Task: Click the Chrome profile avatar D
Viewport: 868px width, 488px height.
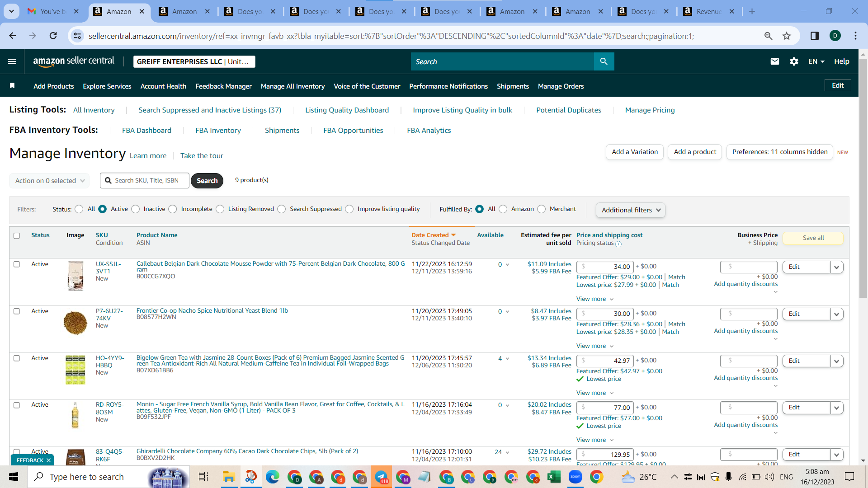Action: point(835,36)
